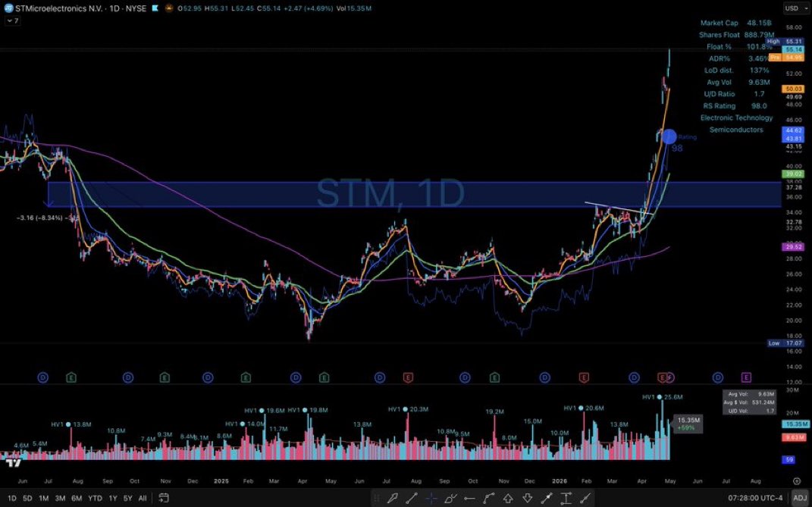The height and width of the screenshot is (507, 812).
Task: Select the trend line tool
Action: pos(412,498)
